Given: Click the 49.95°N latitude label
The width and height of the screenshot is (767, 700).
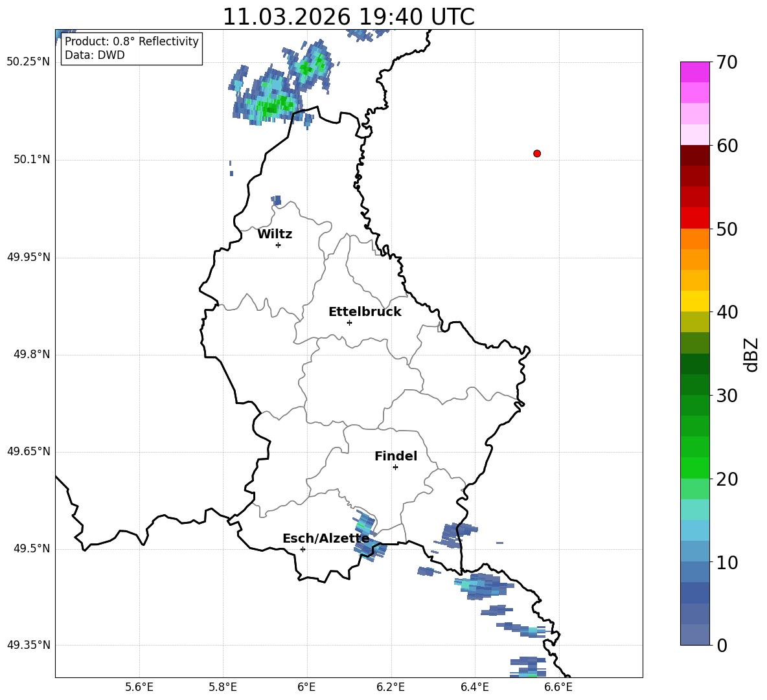Looking at the screenshot, I should pyautogui.click(x=29, y=257).
